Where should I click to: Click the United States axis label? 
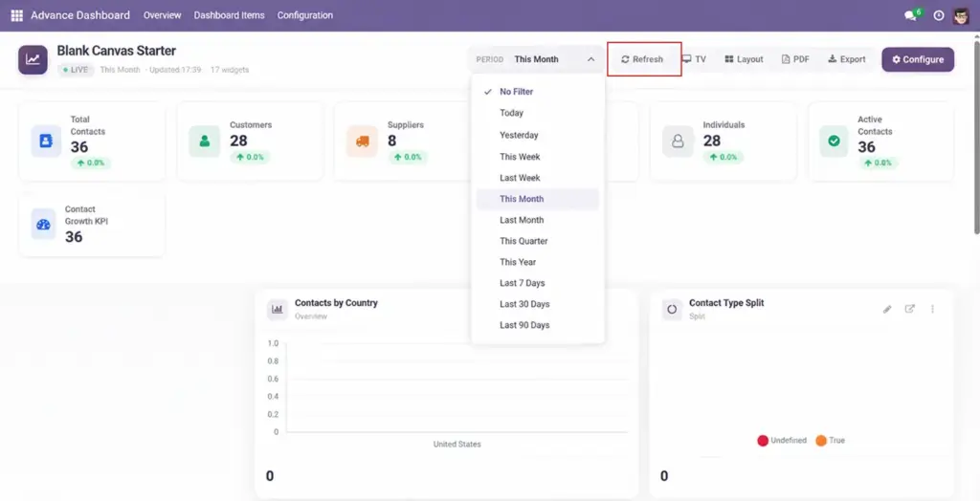457,445
